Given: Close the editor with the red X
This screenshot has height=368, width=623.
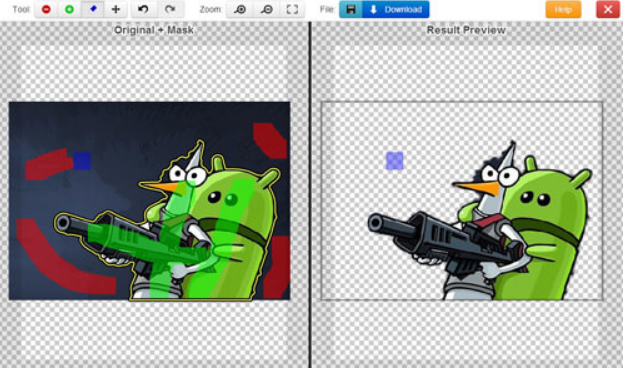Looking at the screenshot, I should [608, 9].
